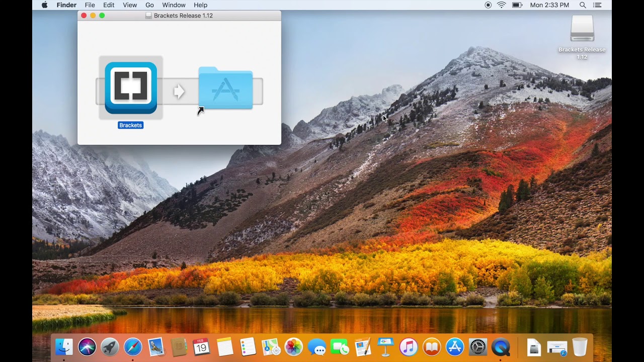Open the Edit menu
644x362 pixels.
click(x=109, y=5)
